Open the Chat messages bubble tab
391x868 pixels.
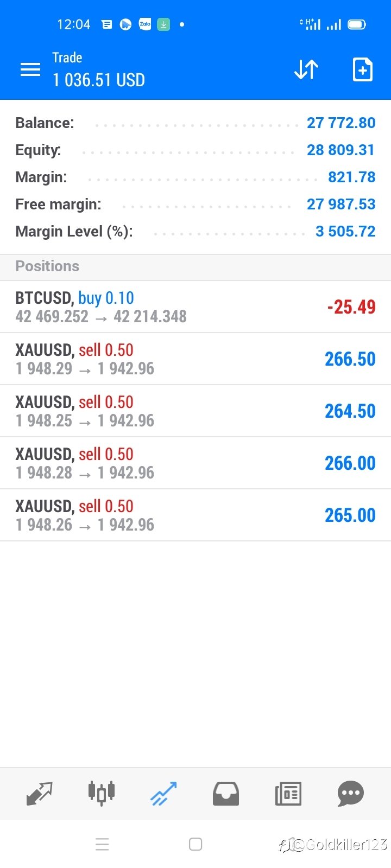point(351,794)
